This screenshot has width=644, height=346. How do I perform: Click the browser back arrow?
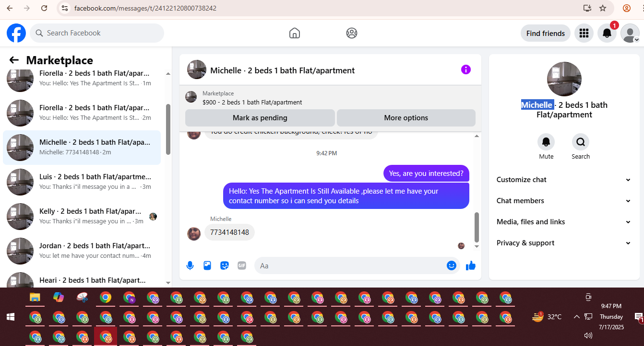coord(10,8)
